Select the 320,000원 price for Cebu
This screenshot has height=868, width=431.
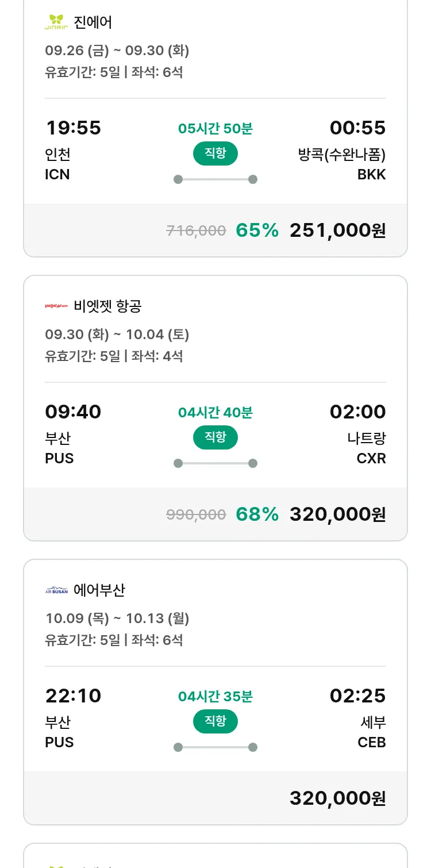pyautogui.click(x=337, y=798)
